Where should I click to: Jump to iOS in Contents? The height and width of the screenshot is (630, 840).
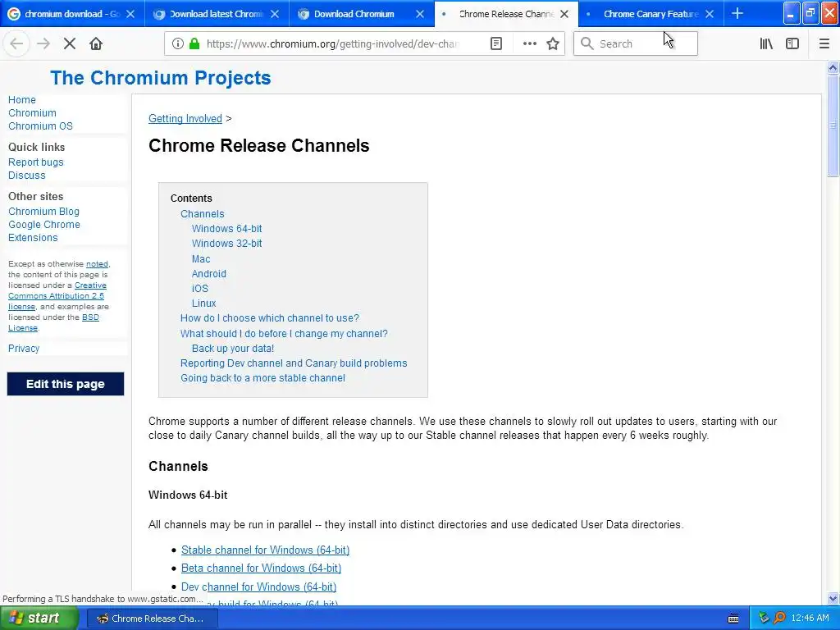[200, 288]
